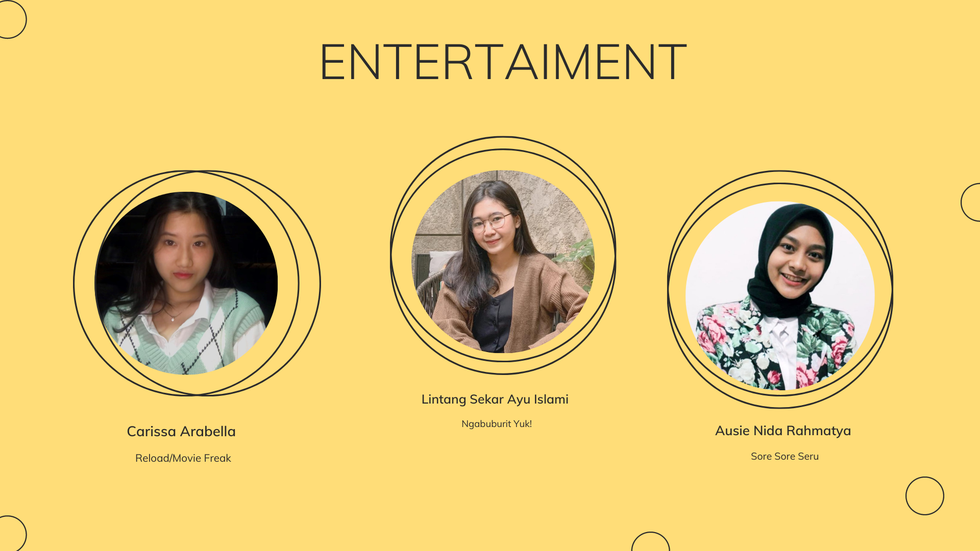Click the Reload/Movie Freak caption
Image resolution: width=980 pixels, height=551 pixels.
(x=183, y=458)
